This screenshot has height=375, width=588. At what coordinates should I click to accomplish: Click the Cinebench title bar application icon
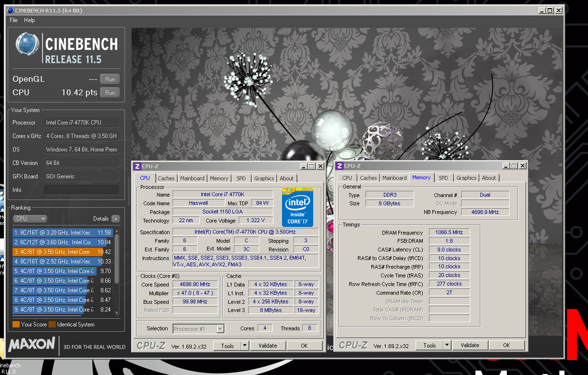[10, 10]
